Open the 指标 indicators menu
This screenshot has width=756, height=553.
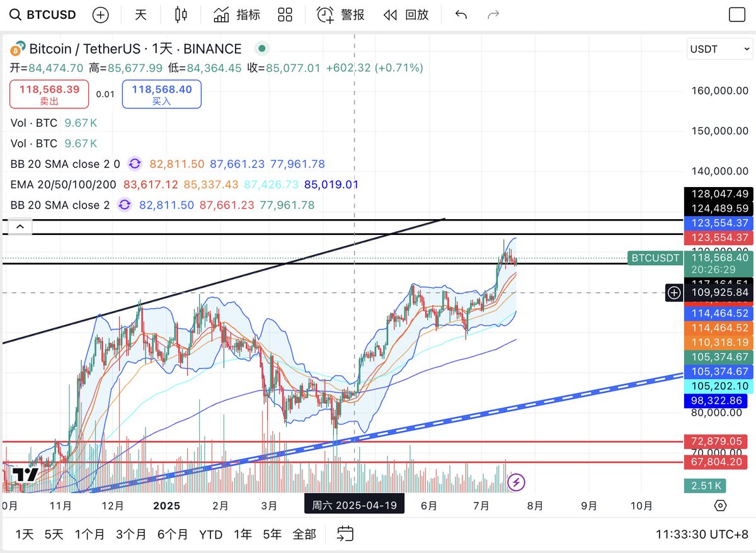pos(236,14)
